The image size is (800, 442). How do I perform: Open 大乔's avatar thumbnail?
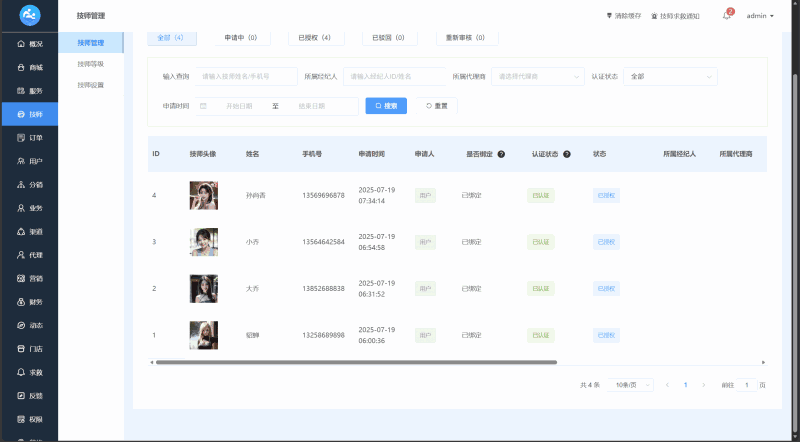pyautogui.click(x=204, y=289)
